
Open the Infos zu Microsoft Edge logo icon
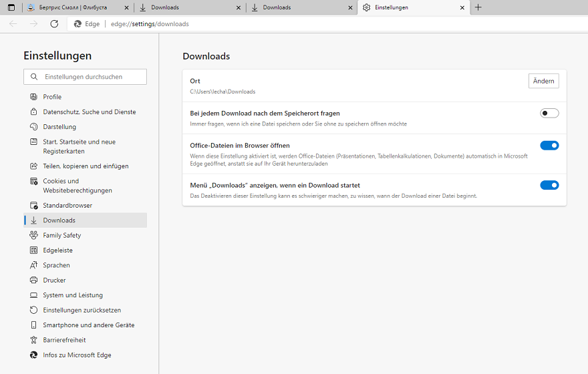(34, 355)
